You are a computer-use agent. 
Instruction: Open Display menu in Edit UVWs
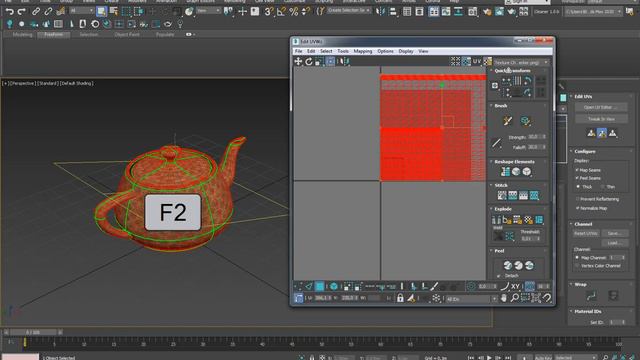pyautogui.click(x=406, y=51)
